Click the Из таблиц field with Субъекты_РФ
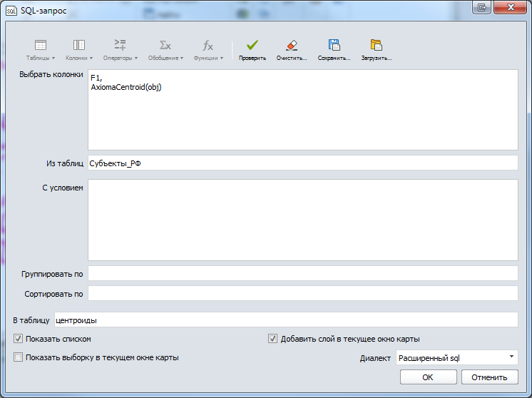This screenshot has height=398, width=532. click(x=302, y=163)
